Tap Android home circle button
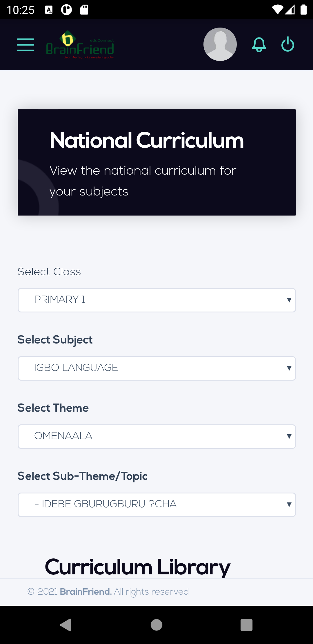The width and height of the screenshot is (313, 644). 156,625
